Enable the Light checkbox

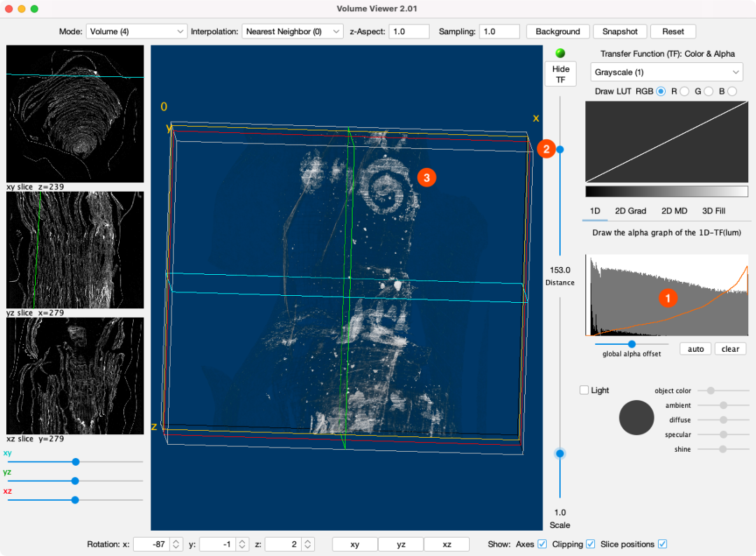(x=584, y=390)
